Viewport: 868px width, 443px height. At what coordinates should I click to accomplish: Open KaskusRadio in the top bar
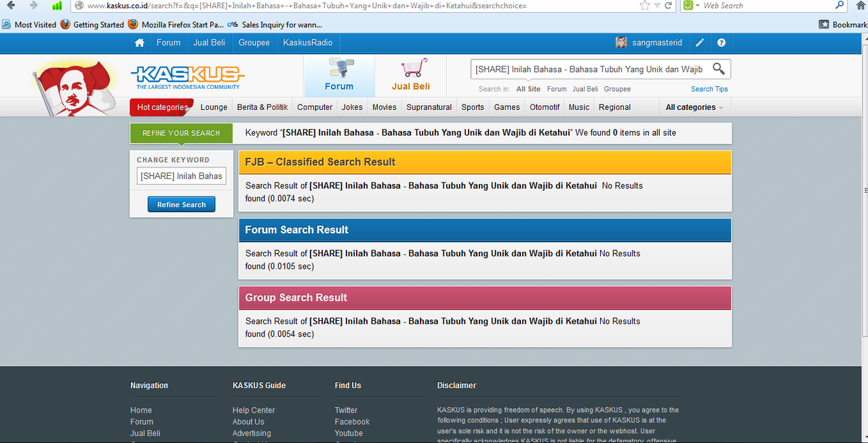click(x=308, y=43)
